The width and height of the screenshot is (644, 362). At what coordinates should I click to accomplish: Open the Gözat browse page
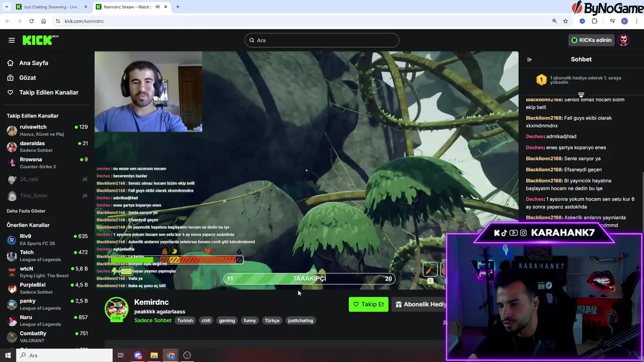[22, 77]
